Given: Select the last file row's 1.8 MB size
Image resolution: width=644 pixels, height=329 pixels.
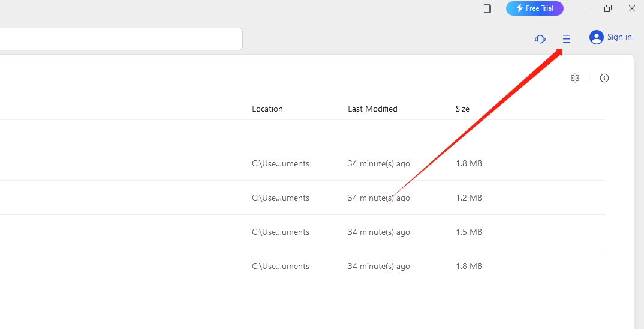Looking at the screenshot, I should 468,266.
